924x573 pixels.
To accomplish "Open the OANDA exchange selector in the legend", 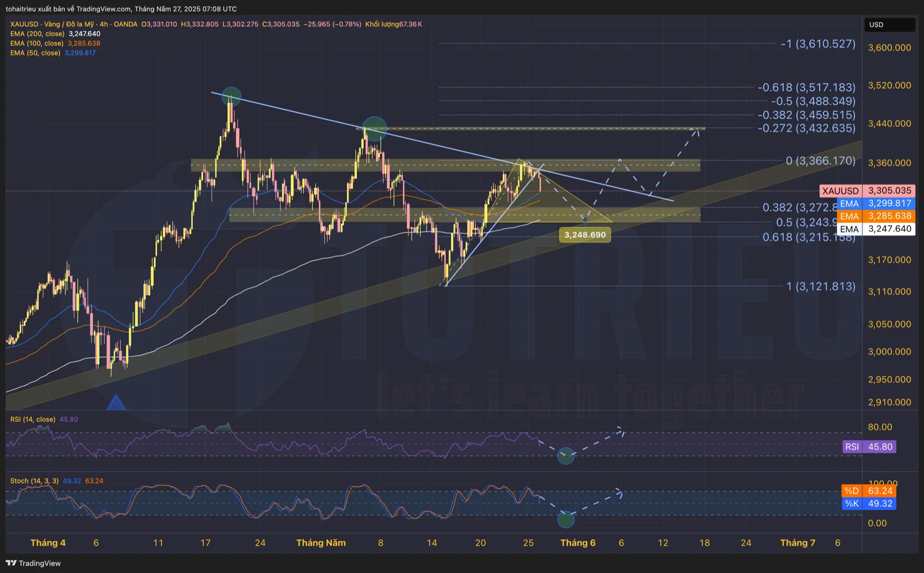I will 126,24.
